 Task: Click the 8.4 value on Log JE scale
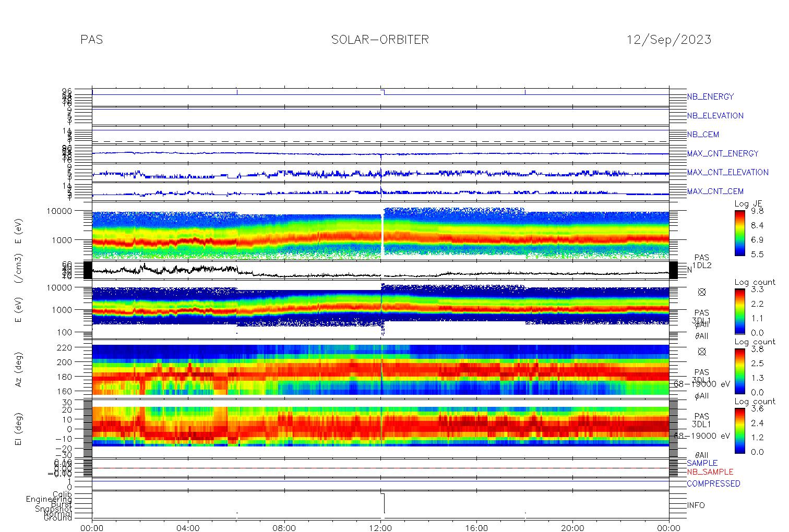coord(757,225)
